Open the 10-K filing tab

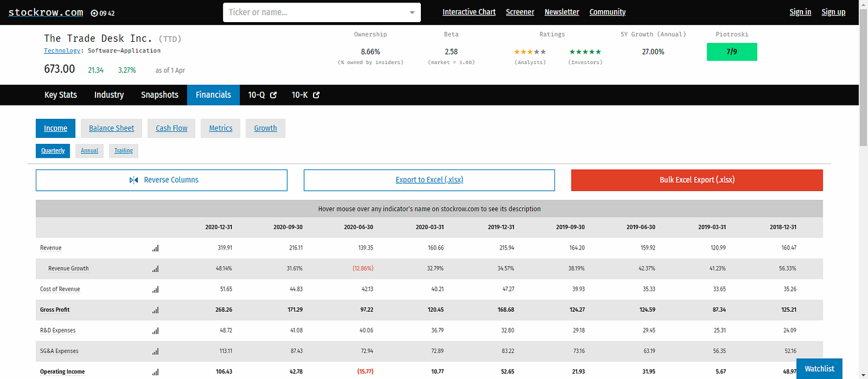point(305,95)
